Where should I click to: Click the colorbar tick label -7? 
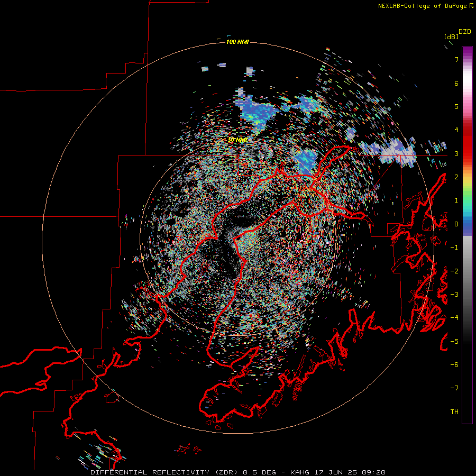coord(454,388)
